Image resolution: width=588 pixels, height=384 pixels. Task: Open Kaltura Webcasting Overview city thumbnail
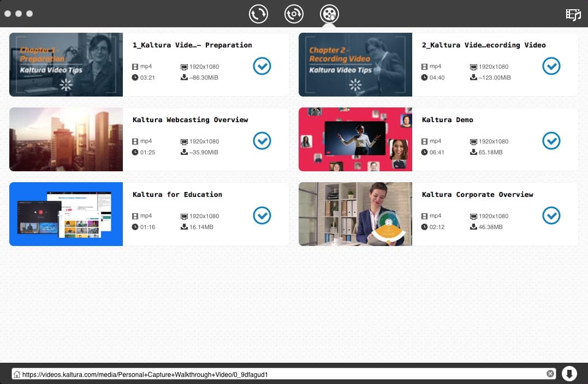coord(66,140)
